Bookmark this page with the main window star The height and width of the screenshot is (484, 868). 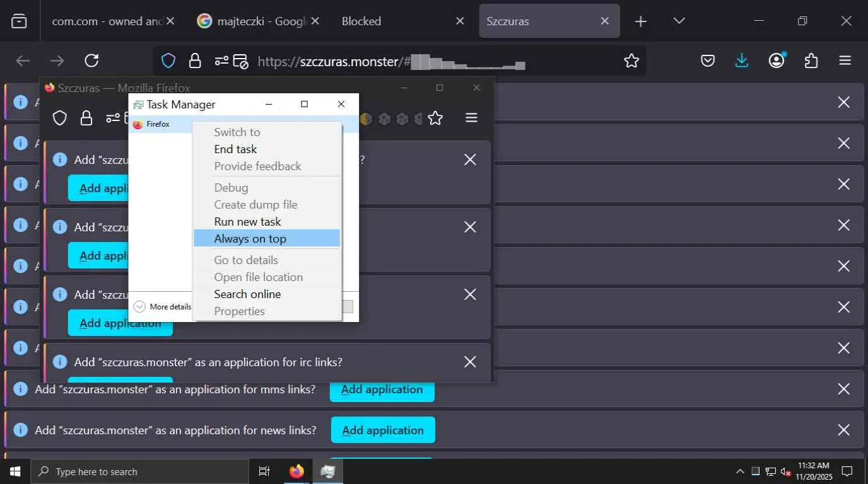631,60
